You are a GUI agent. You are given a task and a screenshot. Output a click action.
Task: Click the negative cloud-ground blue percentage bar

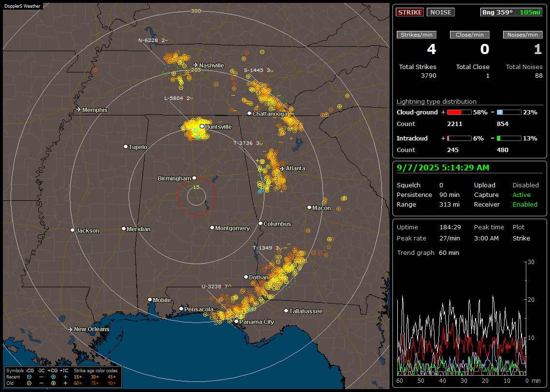509,112
